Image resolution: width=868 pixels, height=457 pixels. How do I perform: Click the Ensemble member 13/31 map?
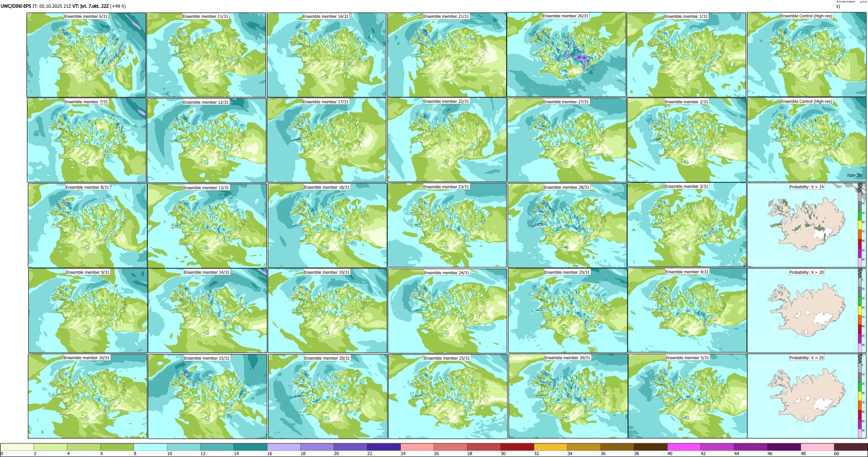tap(207, 226)
